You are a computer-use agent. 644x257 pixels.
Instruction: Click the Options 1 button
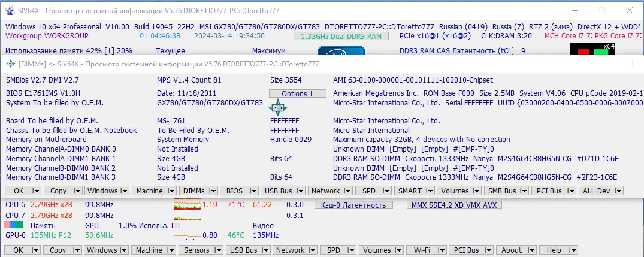pos(297,93)
